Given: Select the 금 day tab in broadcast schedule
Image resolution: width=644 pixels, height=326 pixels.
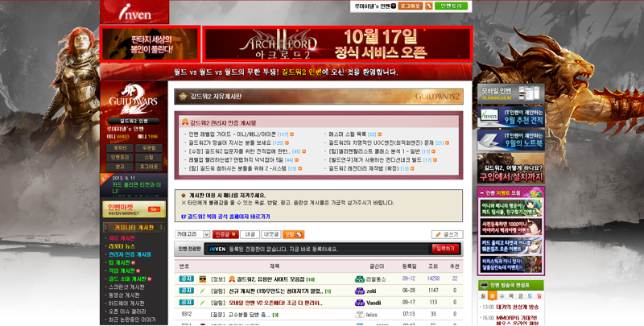Looking at the screenshot, I should tap(520, 296).
